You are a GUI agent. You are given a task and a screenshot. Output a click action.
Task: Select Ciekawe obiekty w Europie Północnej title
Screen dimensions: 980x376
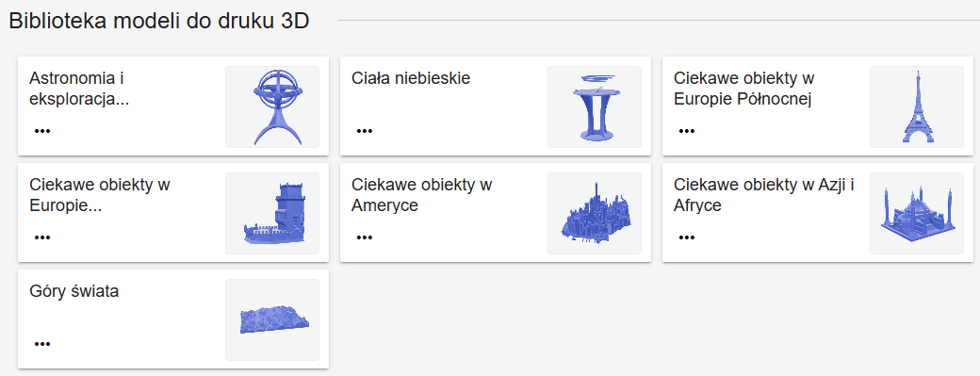743,89
